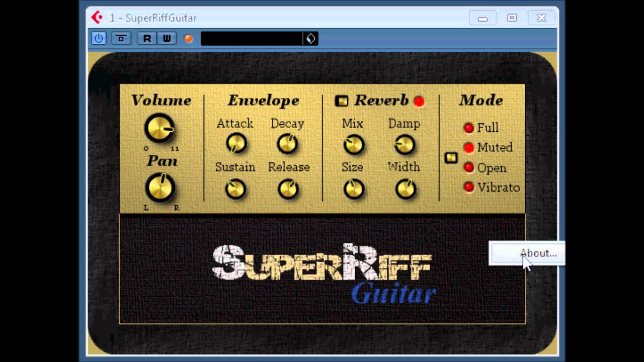Click the bypass effect button beside power
Viewport: 644px width, 362px height.
pos(121,38)
